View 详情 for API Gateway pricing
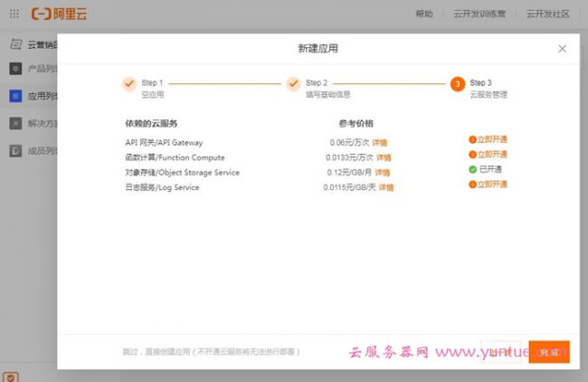Image resolution: width=588 pixels, height=382 pixels. [380, 143]
